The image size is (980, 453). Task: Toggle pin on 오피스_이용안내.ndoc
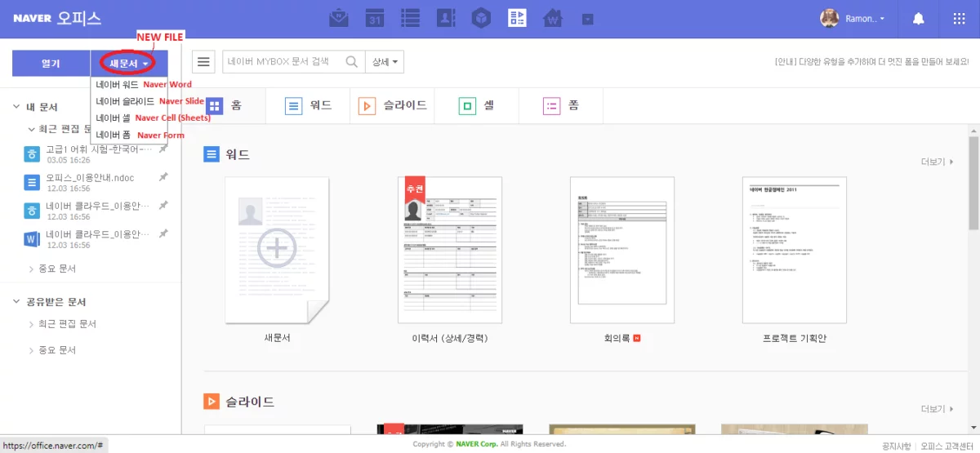point(163,177)
